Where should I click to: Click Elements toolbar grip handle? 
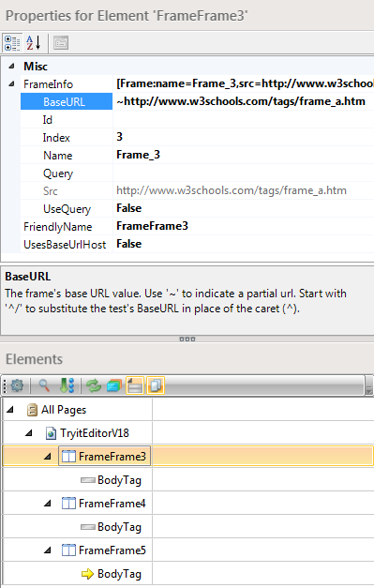coord(5,385)
